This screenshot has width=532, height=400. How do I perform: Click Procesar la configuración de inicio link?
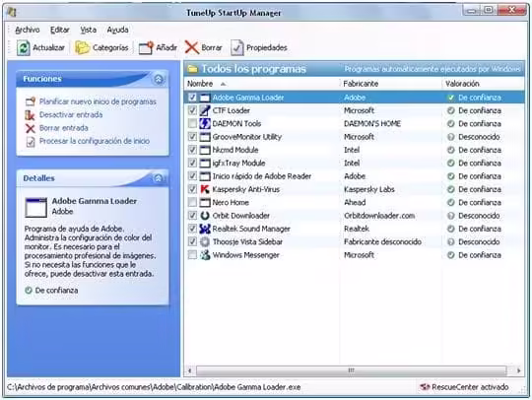coord(95,141)
